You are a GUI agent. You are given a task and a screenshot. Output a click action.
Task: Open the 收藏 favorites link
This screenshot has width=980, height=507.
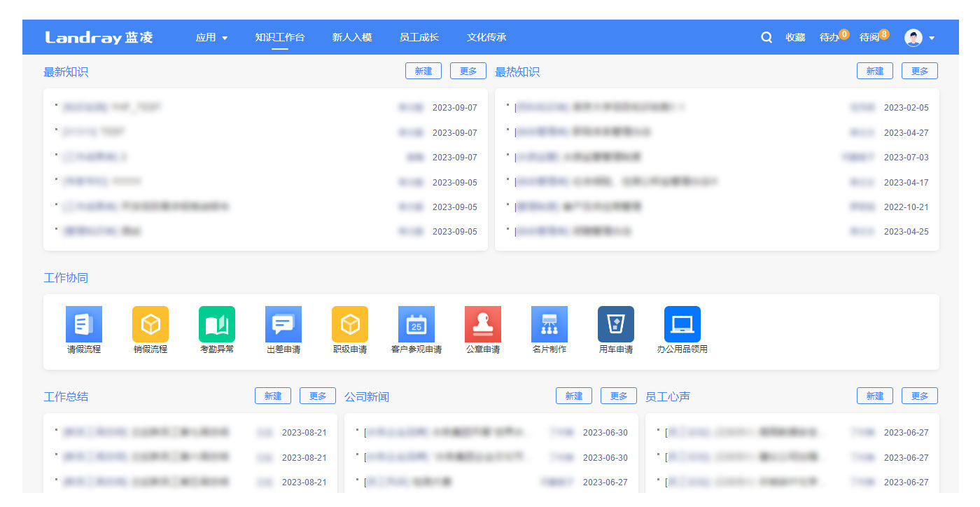[x=795, y=37]
